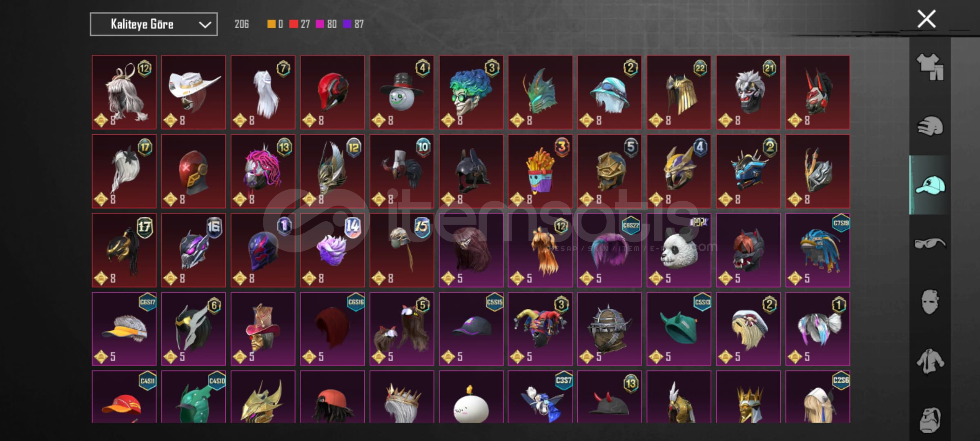
Task: Select the yellow visor C6S17 item
Action: coord(124,329)
